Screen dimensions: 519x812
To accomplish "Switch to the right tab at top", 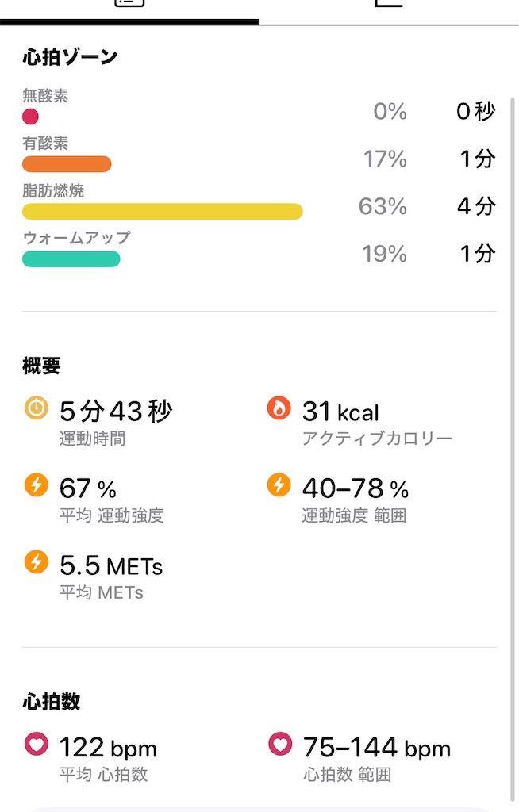I will pos(389,10).
